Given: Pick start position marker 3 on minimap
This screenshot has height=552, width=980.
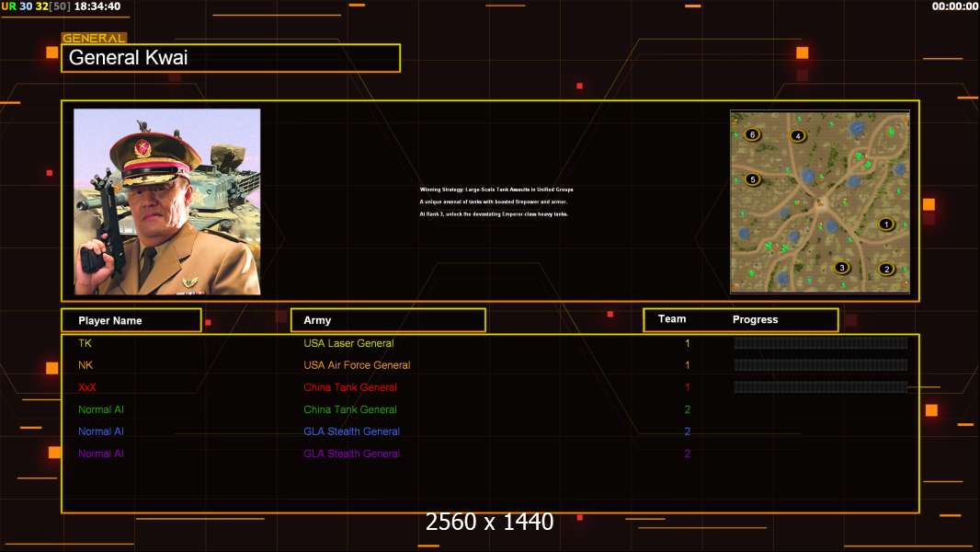Looking at the screenshot, I should [841, 268].
